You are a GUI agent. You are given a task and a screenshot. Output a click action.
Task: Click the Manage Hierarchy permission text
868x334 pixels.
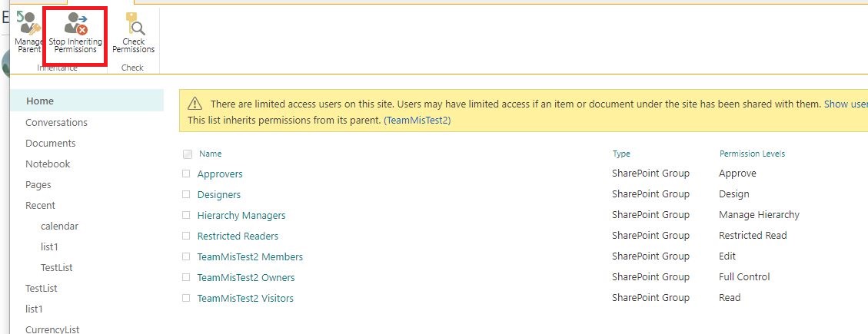759,214
